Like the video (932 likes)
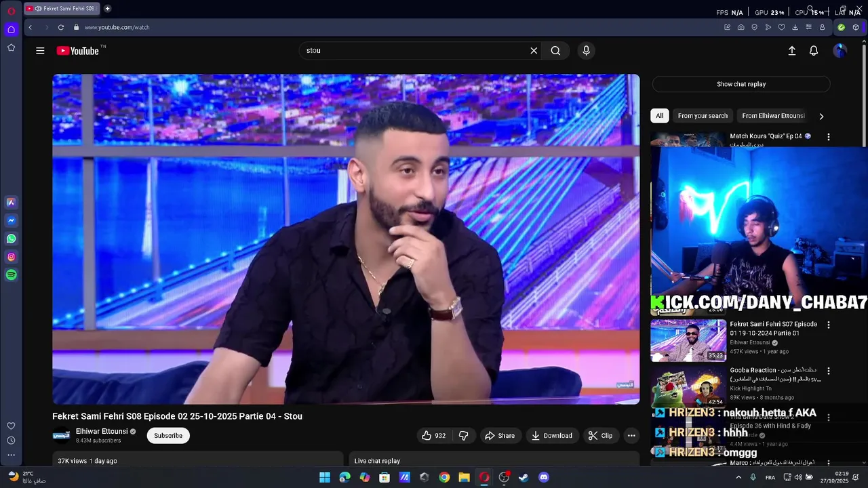The width and height of the screenshot is (868, 488). click(x=434, y=435)
